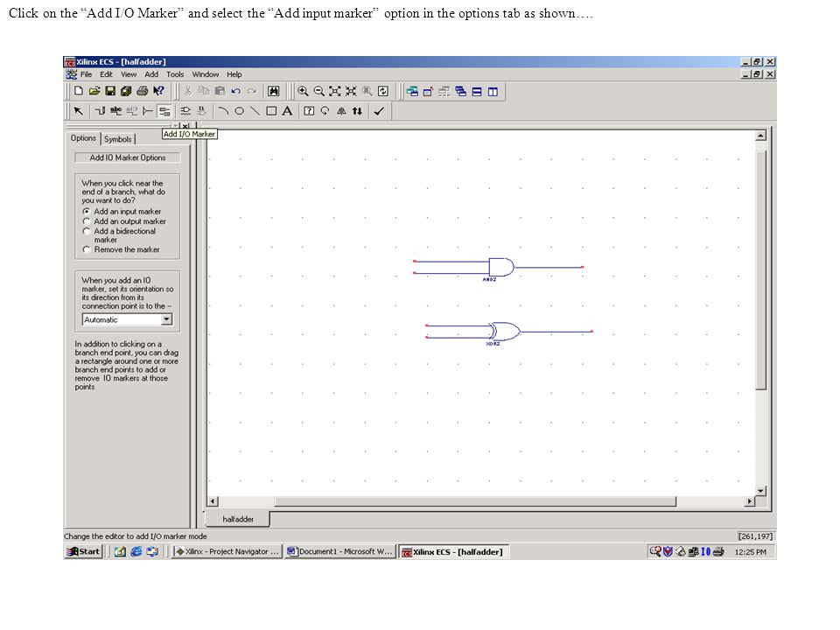
Task: Click the Windows Start button
Action: click(83, 551)
